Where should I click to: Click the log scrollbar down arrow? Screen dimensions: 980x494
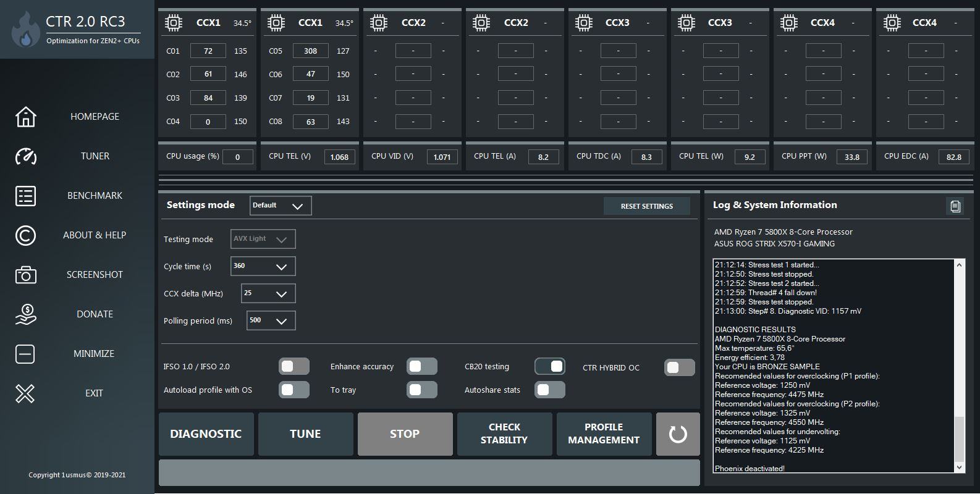[x=959, y=467]
